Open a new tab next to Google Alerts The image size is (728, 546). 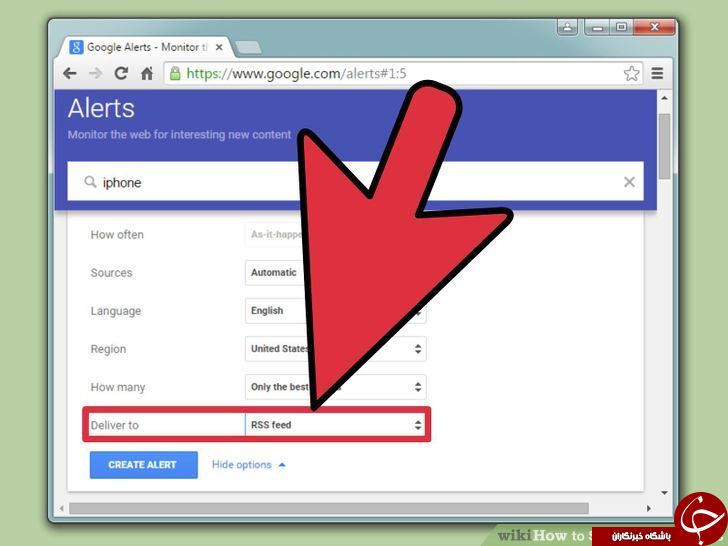[x=248, y=47]
